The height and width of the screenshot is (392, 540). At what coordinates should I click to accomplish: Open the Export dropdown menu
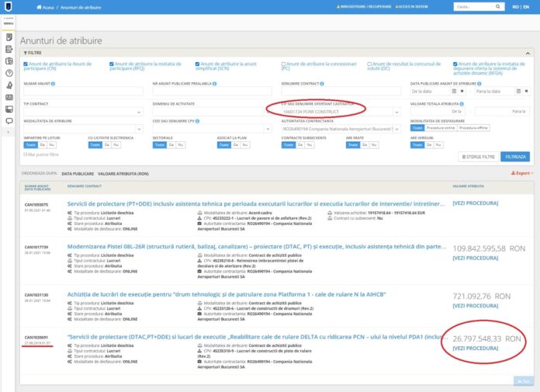pos(523,173)
